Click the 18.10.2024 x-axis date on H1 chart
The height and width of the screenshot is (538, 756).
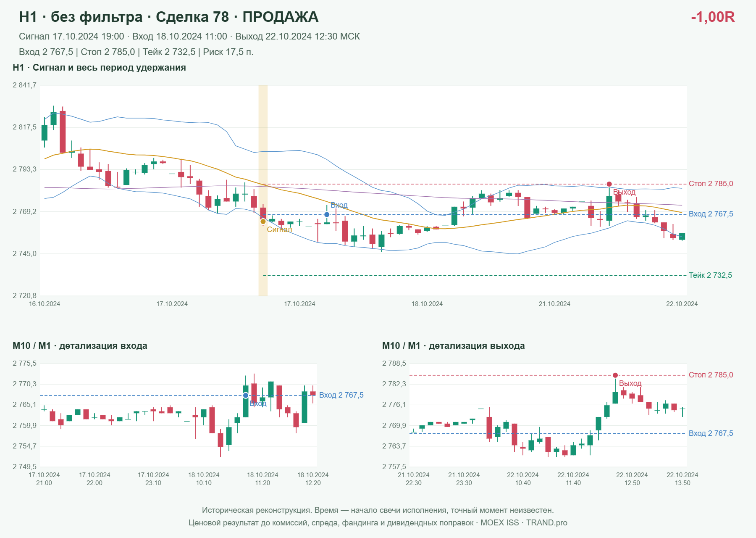[x=427, y=304]
